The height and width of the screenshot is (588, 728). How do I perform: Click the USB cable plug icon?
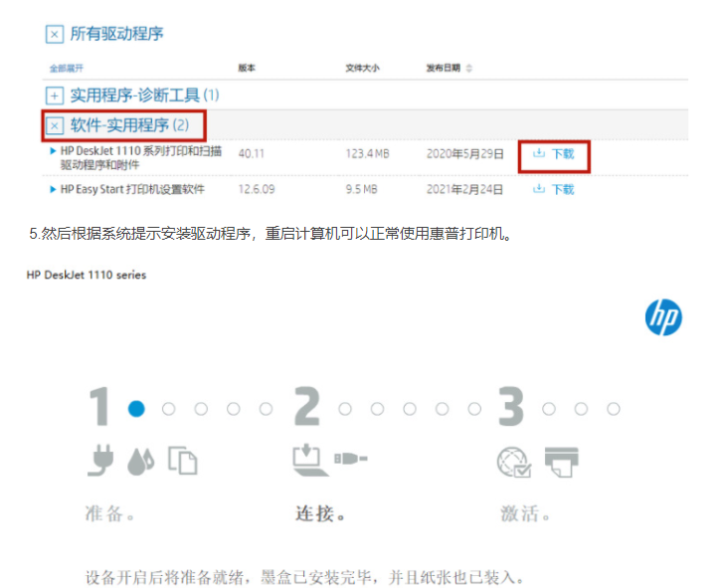tap(351, 460)
